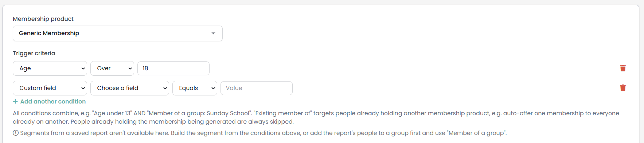Open the Custom field criteria dropdown

[x=50, y=88]
